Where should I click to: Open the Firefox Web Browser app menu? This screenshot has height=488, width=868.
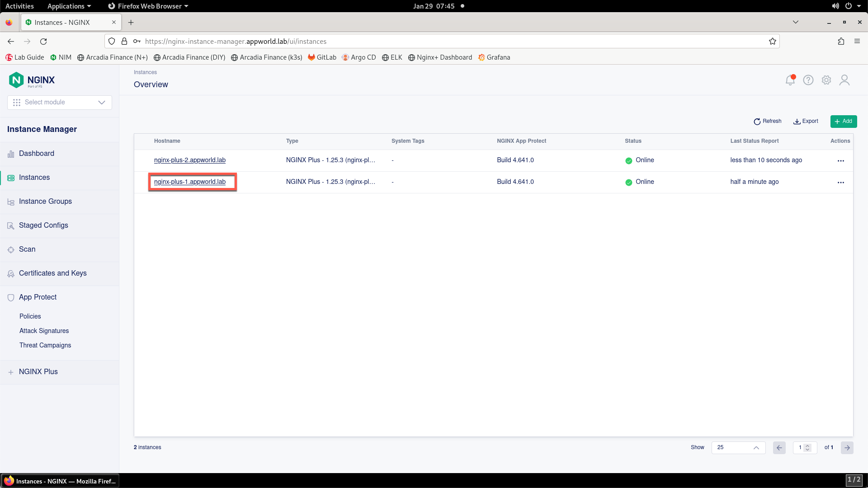(148, 6)
